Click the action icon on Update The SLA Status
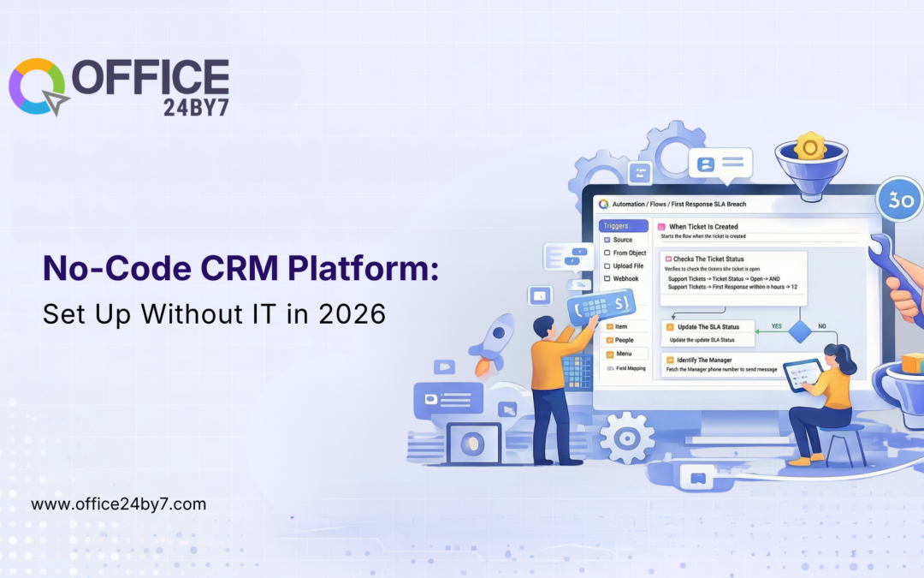 point(670,327)
